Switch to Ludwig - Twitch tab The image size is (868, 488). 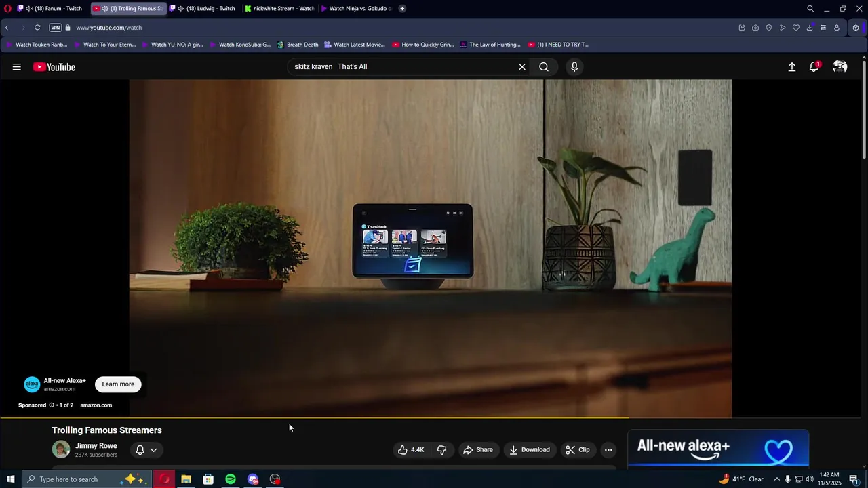[204, 9]
